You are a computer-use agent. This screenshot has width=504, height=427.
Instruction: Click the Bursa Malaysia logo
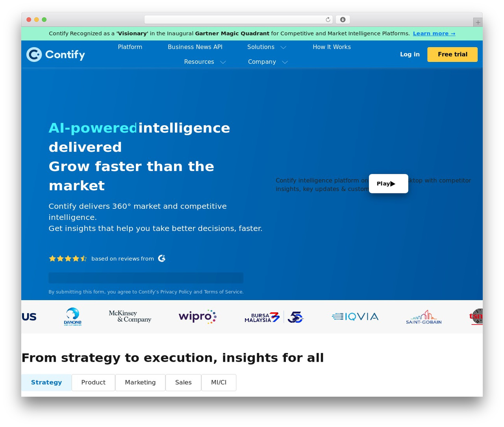(274, 317)
